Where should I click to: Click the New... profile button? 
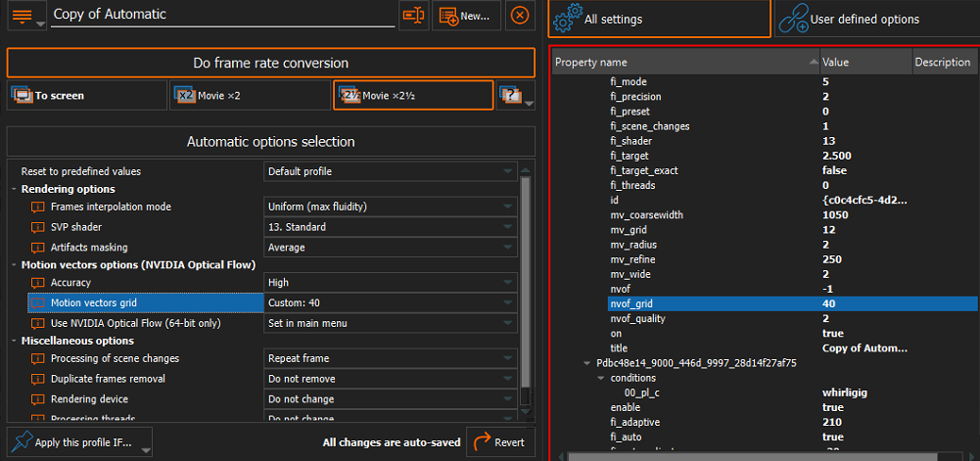(x=466, y=16)
